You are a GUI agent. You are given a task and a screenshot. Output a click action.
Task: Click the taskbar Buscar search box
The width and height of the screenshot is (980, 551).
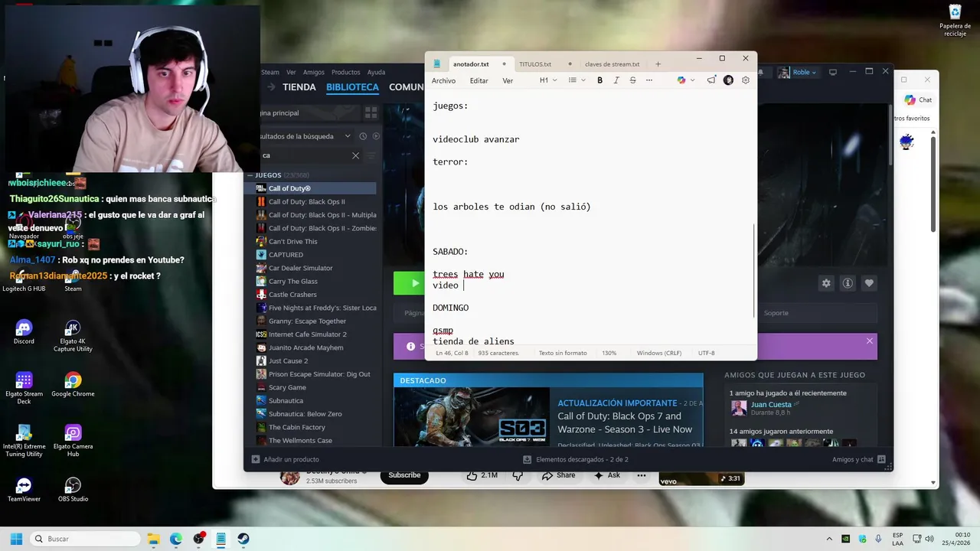click(85, 539)
